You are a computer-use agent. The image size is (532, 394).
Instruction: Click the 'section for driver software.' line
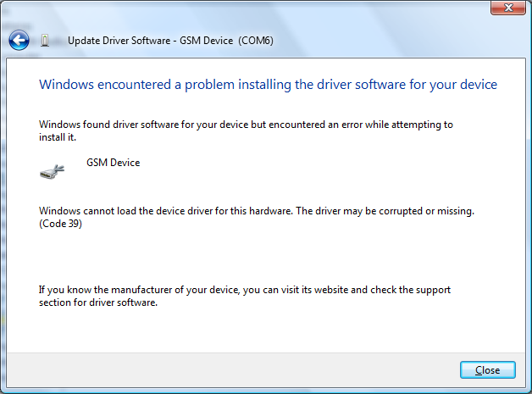coord(99,302)
